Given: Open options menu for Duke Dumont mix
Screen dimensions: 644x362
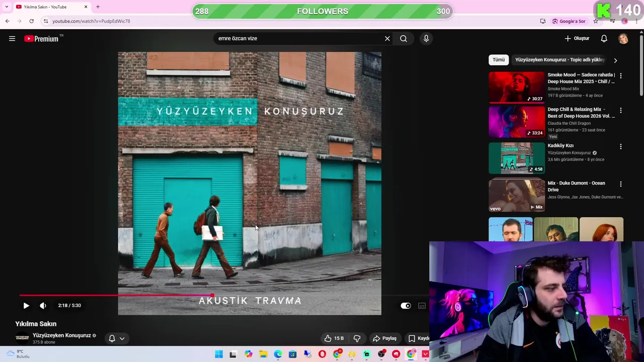Looking at the screenshot, I should coord(621,184).
